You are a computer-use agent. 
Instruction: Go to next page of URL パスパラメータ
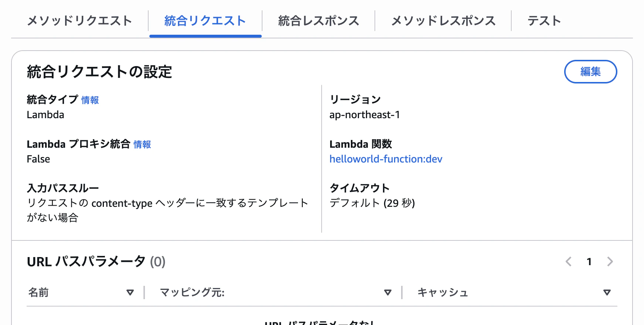point(610,262)
